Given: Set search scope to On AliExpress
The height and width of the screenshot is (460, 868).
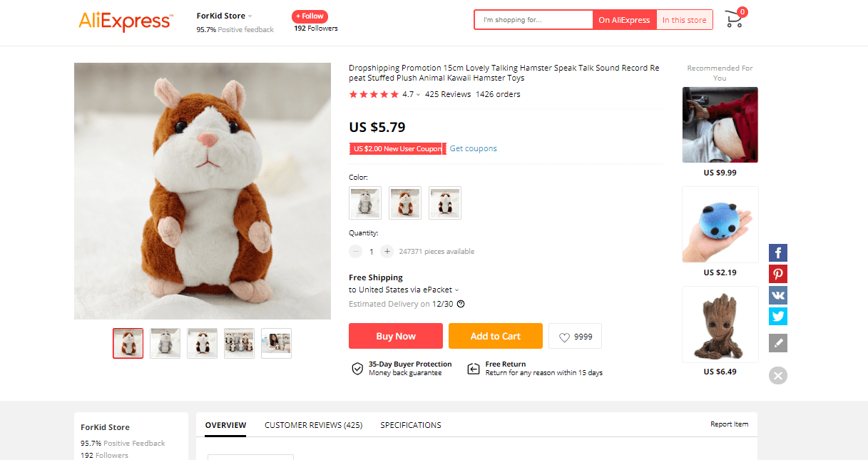Looking at the screenshot, I should click(x=624, y=19).
